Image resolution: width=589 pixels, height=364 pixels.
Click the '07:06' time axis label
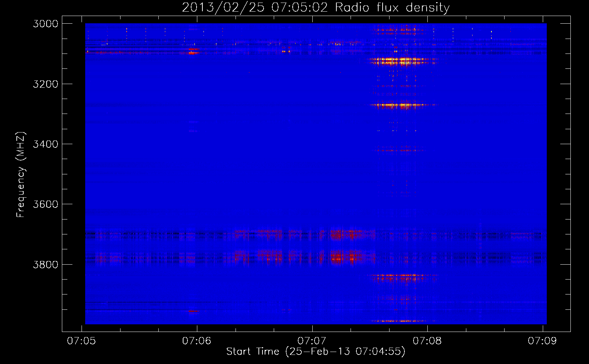point(197,341)
